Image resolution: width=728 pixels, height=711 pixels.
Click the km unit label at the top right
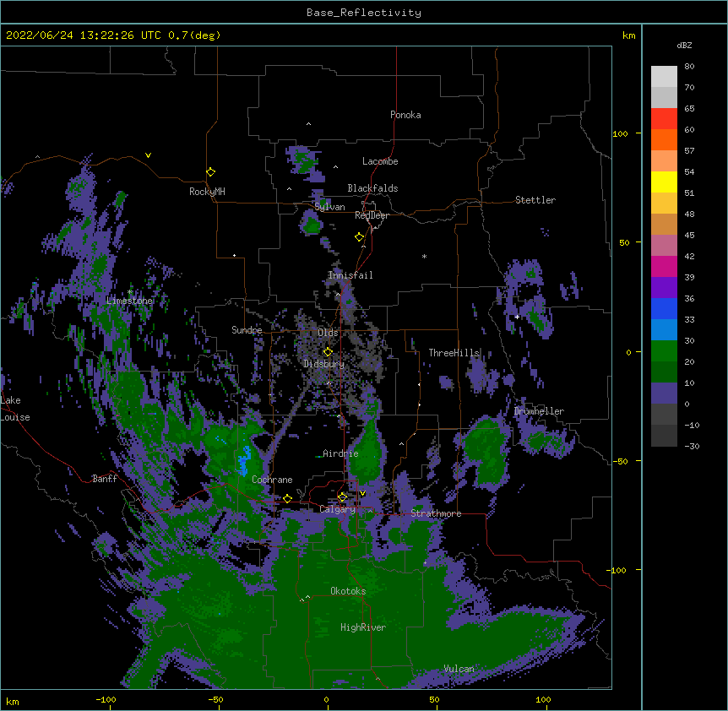pyautogui.click(x=628, y=35)
